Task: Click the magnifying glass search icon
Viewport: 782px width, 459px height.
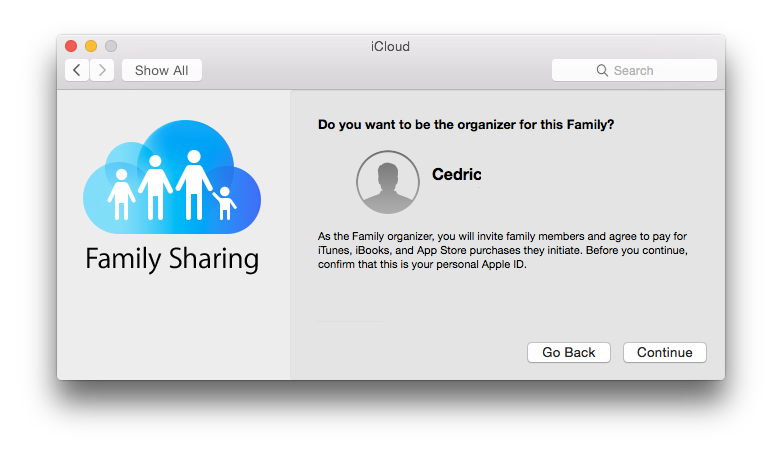Action: point(602,70)
